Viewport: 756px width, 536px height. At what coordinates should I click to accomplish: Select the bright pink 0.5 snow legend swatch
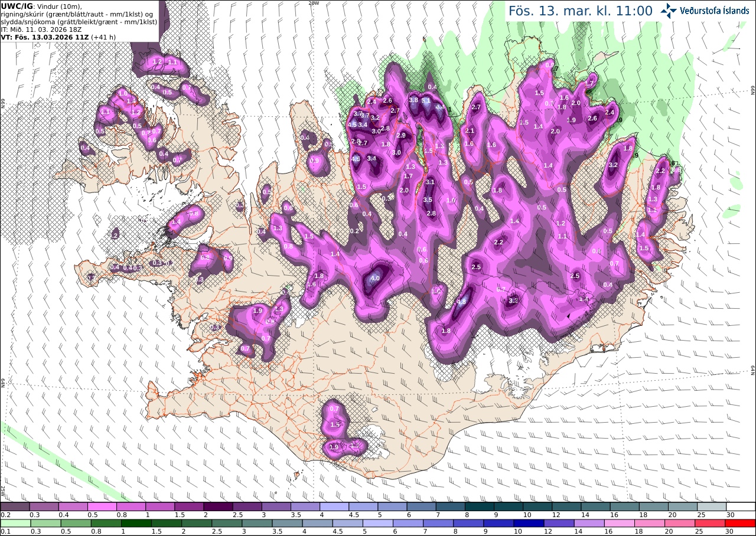(x=102, y=506)
